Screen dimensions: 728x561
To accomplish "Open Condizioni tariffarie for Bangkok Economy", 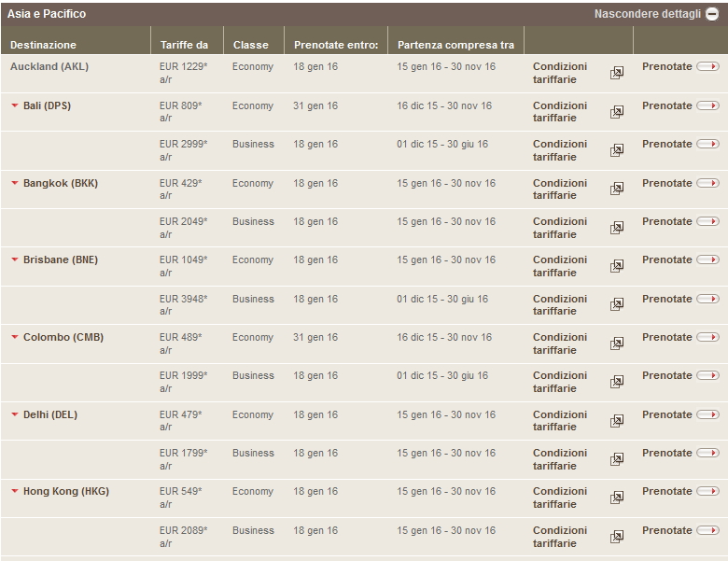I will click(560, 189).
